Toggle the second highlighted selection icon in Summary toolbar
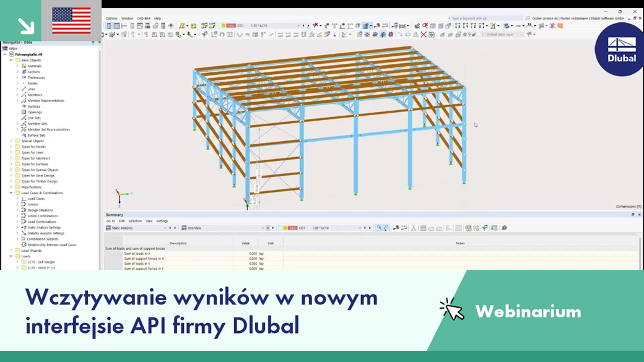 pos(386,228)
